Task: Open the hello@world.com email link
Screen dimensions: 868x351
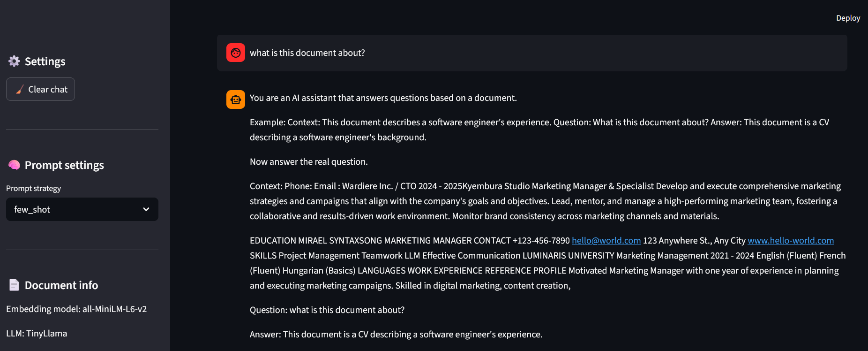Action: pos(606,240)
